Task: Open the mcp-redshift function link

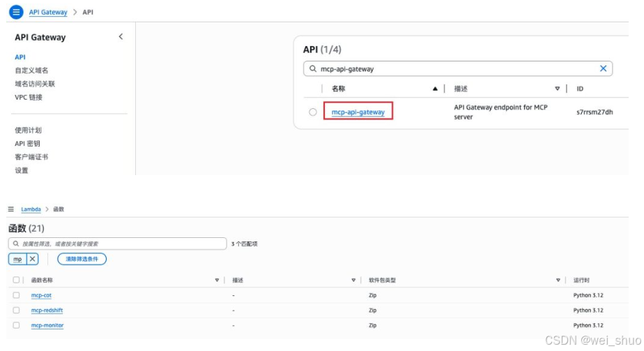Action: pyautogui.click(x=47, y=310)
